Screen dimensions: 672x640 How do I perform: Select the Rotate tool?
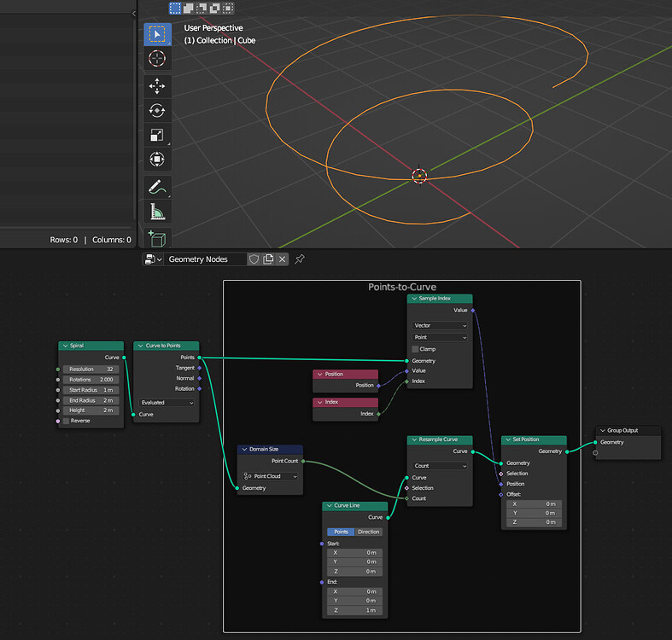point(157,111)
